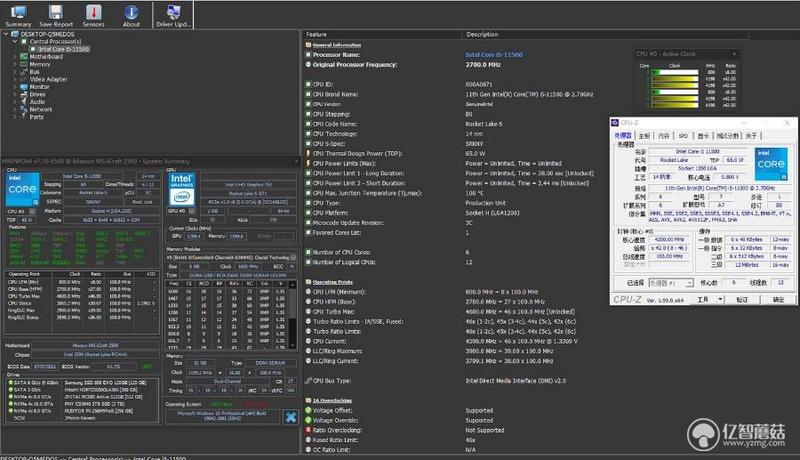Click the Ports icon in the tree
Screen dimensions: 800x460
click(x=23, y=117)
